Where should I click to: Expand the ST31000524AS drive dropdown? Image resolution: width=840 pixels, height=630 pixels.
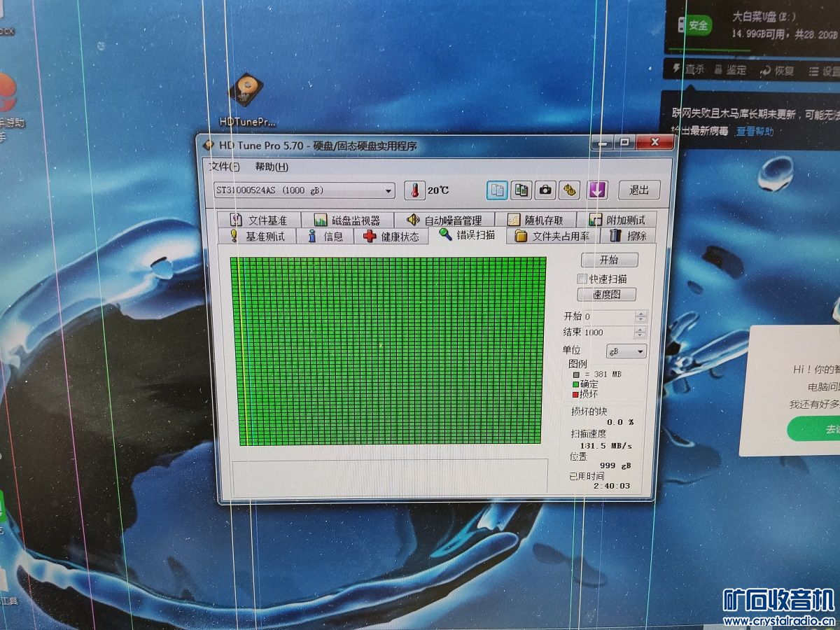click(389, 191)
